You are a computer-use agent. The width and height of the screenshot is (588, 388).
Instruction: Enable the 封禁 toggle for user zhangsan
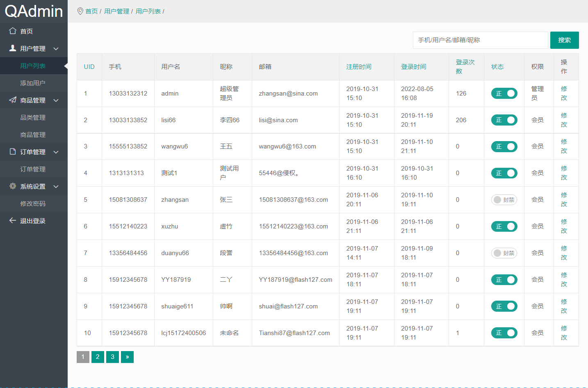[x=504, y=200]
